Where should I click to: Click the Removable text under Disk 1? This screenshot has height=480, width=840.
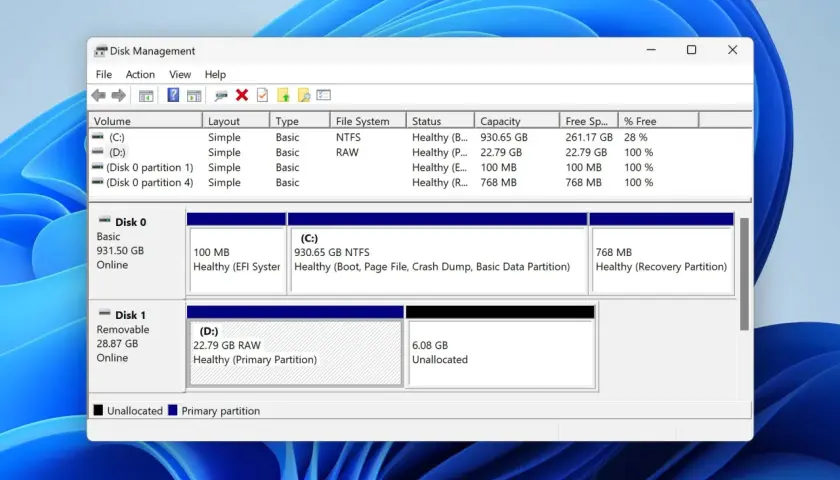123,329
